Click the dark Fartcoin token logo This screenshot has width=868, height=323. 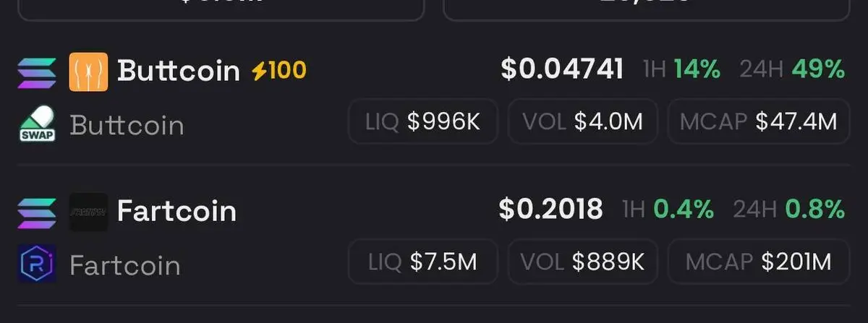pos(88,212)
